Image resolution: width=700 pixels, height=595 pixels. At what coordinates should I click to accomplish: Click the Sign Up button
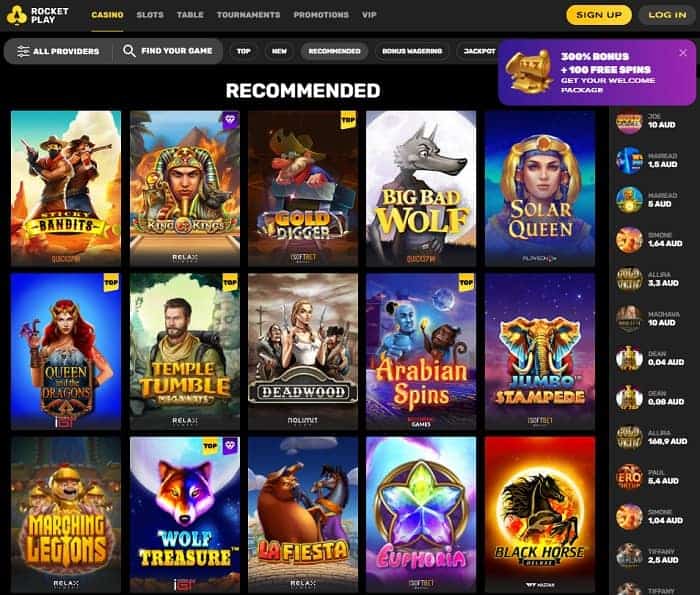[x=599, y=15]
